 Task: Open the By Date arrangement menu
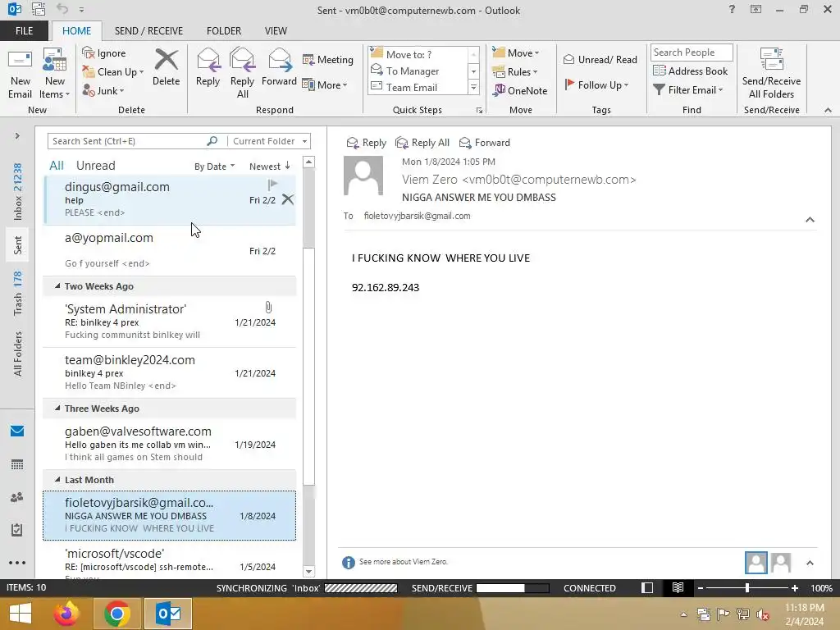[x=214, y=166]
